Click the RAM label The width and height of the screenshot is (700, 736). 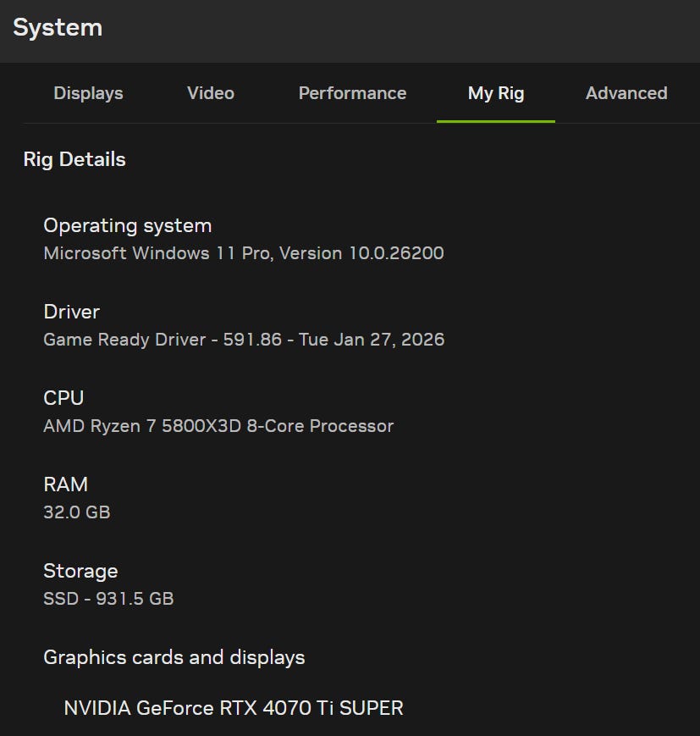[66, 484]
